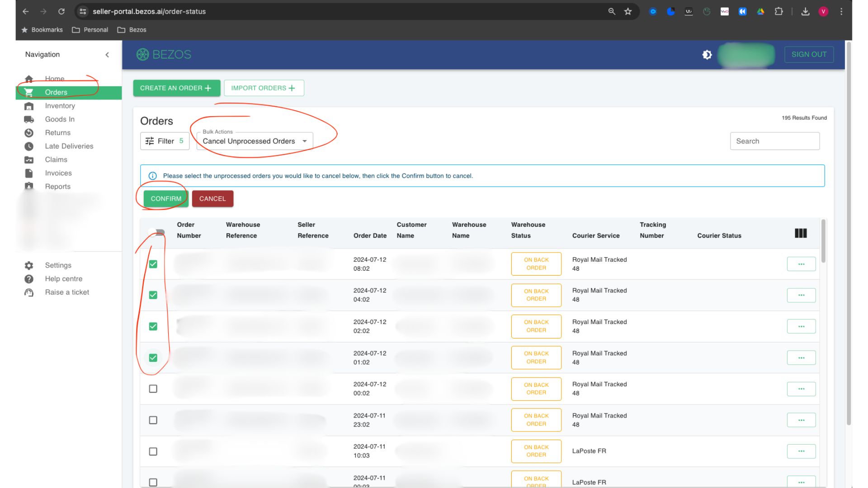868x488 pixels.
Task: Expand Bulk Actions dropdown
Action: (255, 141)
